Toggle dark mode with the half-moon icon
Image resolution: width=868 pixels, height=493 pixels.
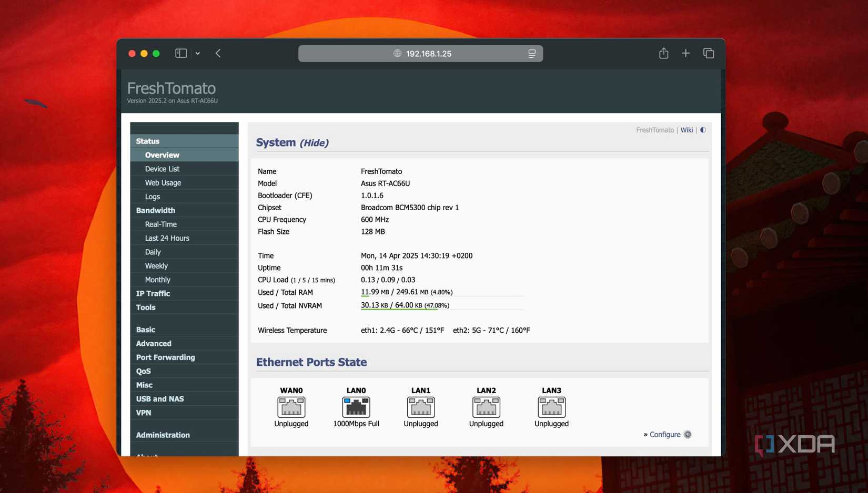click(x=703, y=129)
